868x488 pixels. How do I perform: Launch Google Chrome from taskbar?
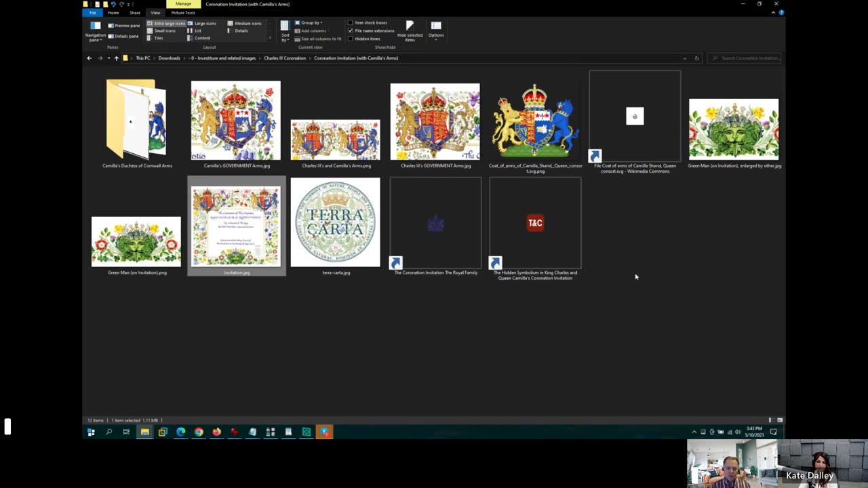click(x=199, y=432)
